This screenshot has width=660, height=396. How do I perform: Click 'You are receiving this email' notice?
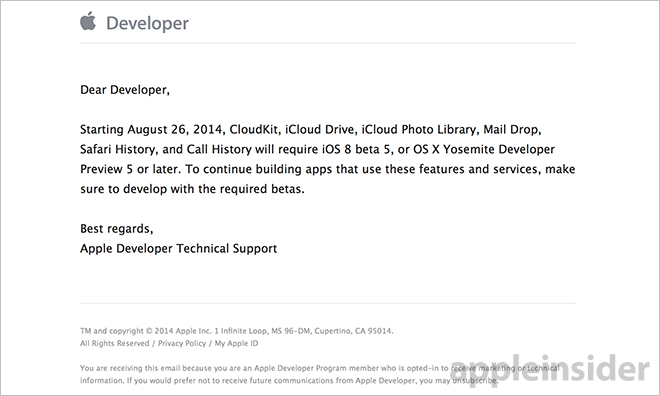[320, 374]
